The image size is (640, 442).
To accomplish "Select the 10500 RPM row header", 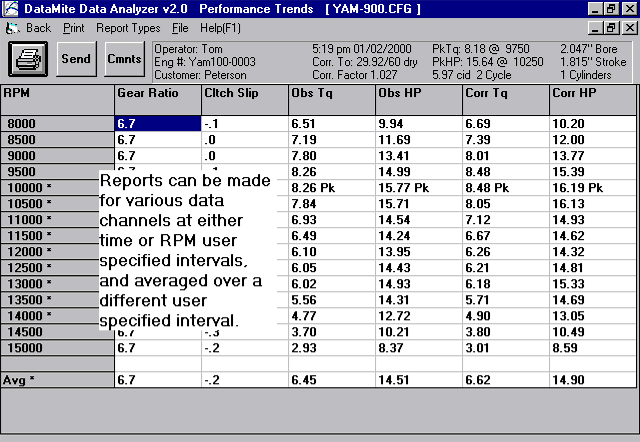I will (50, 204).
